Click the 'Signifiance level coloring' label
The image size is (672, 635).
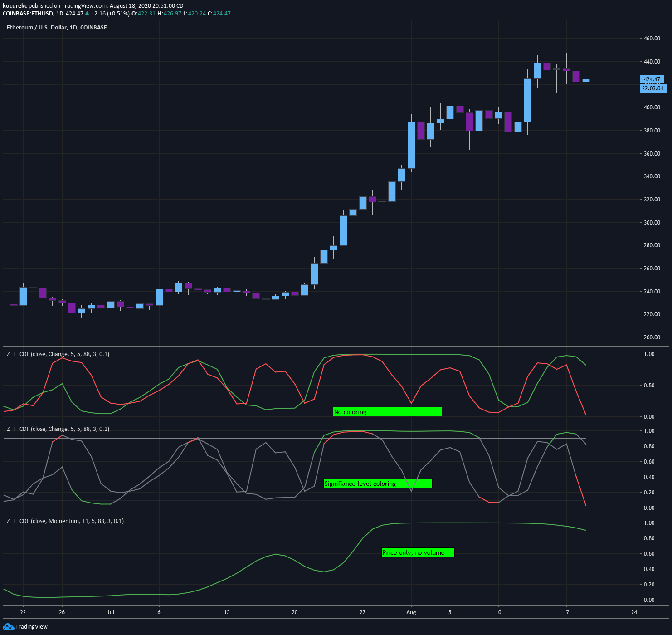378,484
